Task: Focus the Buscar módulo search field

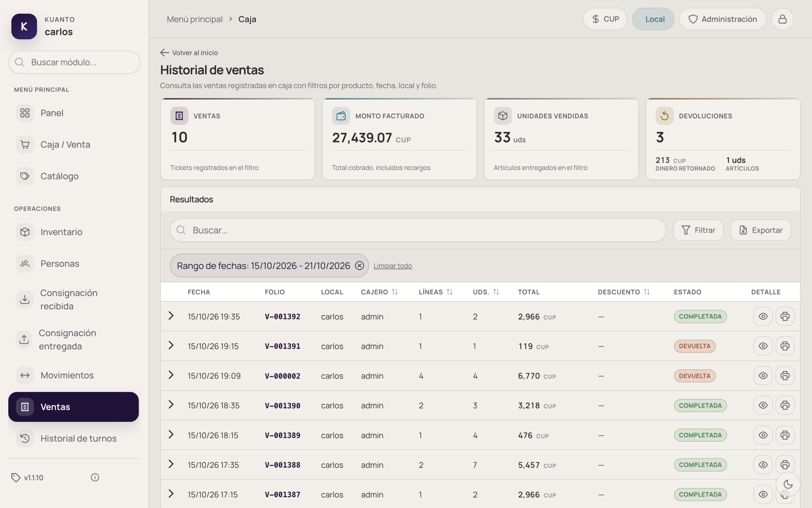Action: [x=74, y=62]
